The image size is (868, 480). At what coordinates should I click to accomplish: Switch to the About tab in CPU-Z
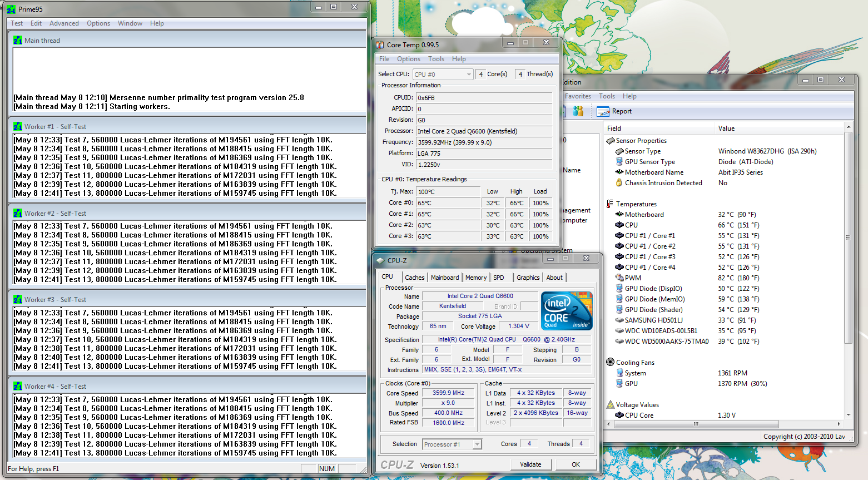(554, 278)
